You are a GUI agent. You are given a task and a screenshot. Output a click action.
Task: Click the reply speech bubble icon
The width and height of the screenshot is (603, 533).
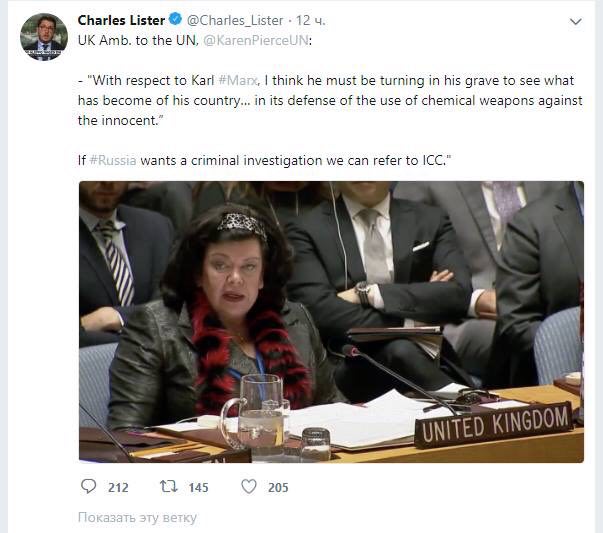(88, 487)
